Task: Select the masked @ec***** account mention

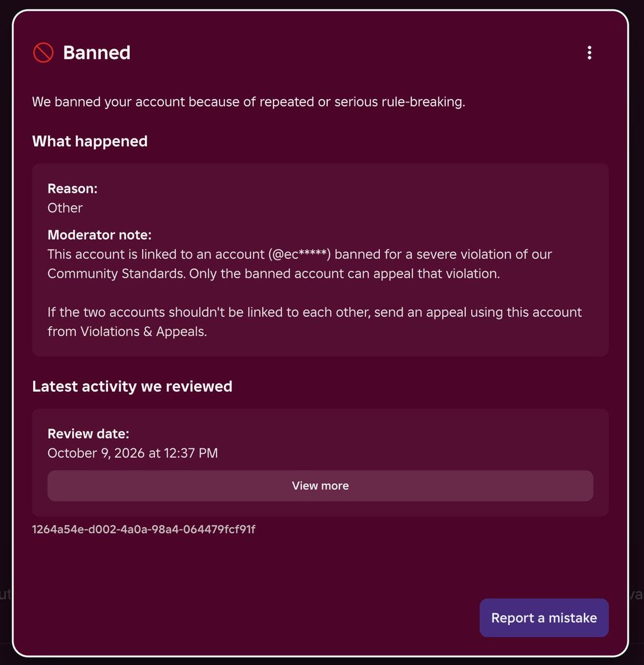Action: [x=300, y=254]
